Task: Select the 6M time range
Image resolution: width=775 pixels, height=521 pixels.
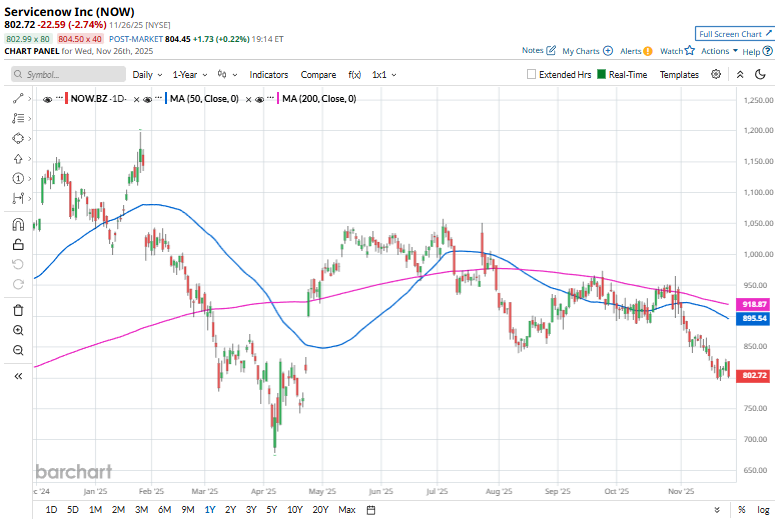Action: (x=164, y=510)
